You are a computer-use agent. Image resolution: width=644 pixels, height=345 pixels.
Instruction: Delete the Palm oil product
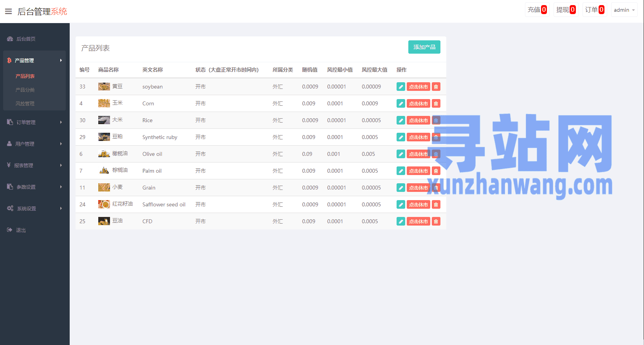click(436, 171)
